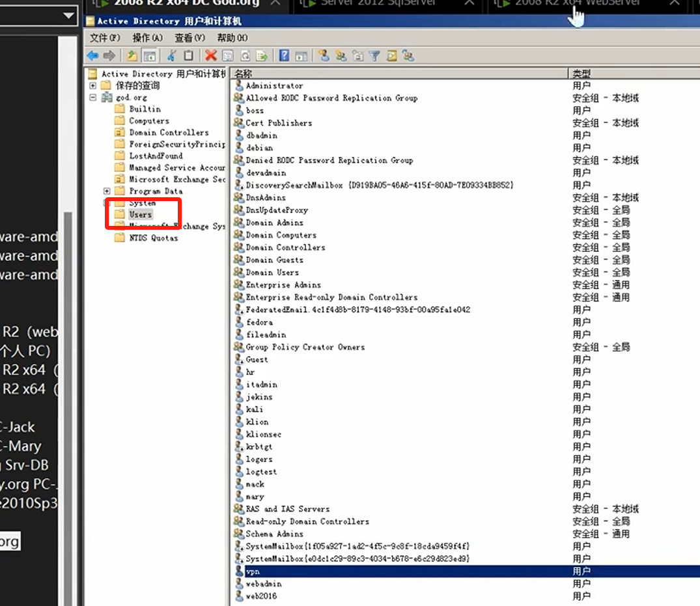Sort by the 类型 column header

634,74
